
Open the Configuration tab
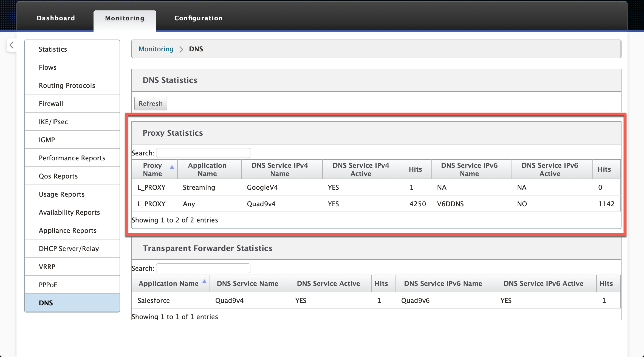pyautogui.click(x=199, y=18)
